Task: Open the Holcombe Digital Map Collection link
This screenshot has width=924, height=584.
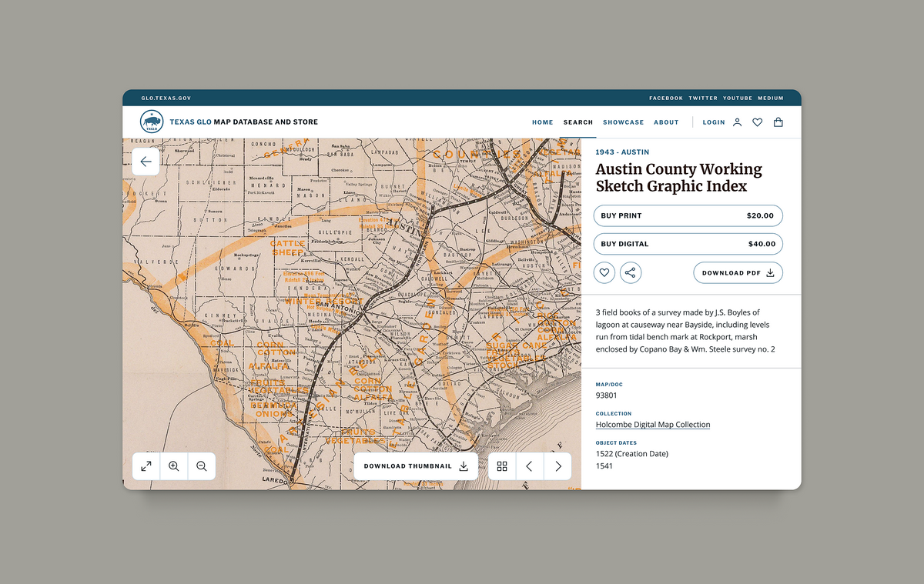Action: (652, 424)
